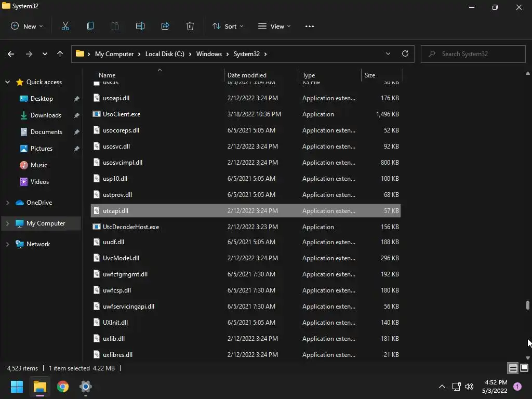Click the Delete trash icon

coord(190,26)
